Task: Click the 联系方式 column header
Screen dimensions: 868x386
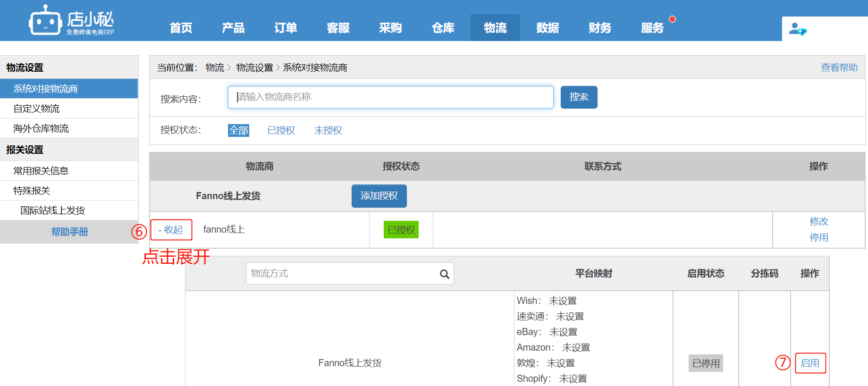Action: pos(603,166)
